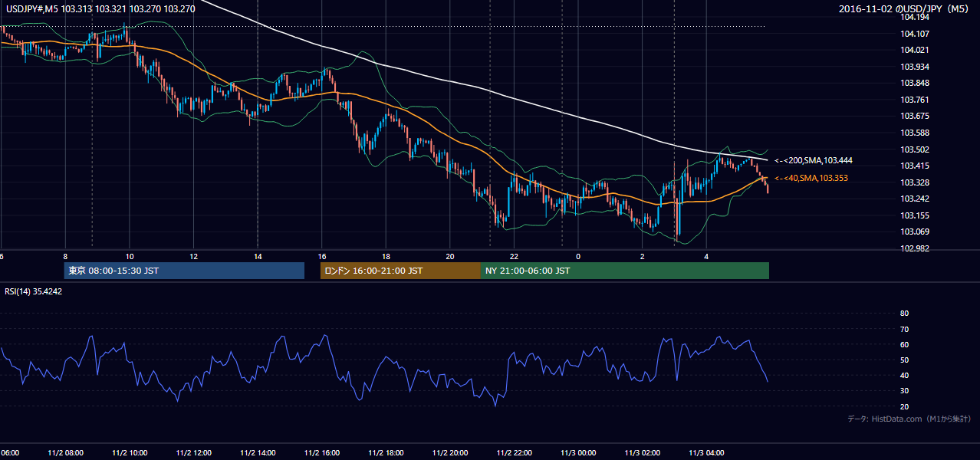The height and width of the screenshot is (460, 980).
Task: Click hour label 18 under the price chart
Action: point(386,257)
